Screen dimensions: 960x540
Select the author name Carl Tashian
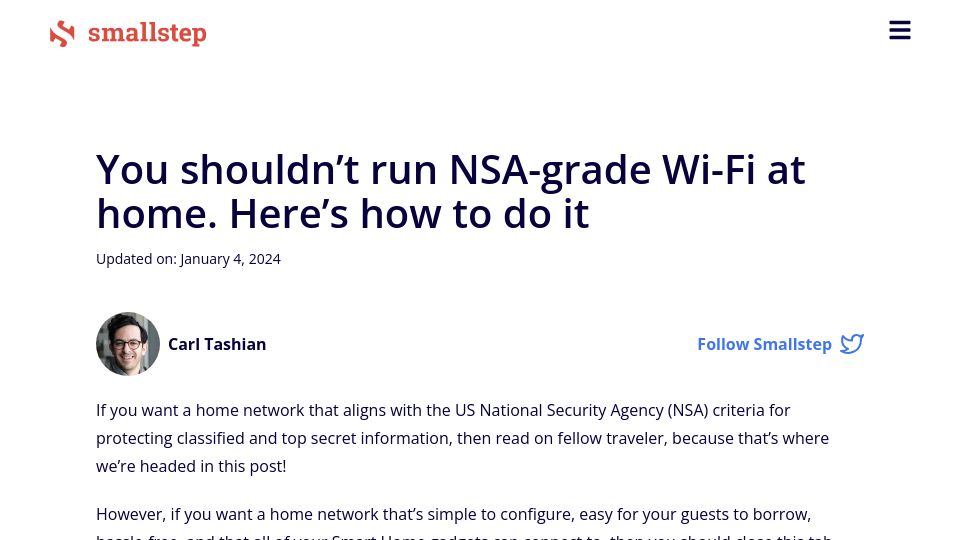pyautogui.click(x=217, y=344)
